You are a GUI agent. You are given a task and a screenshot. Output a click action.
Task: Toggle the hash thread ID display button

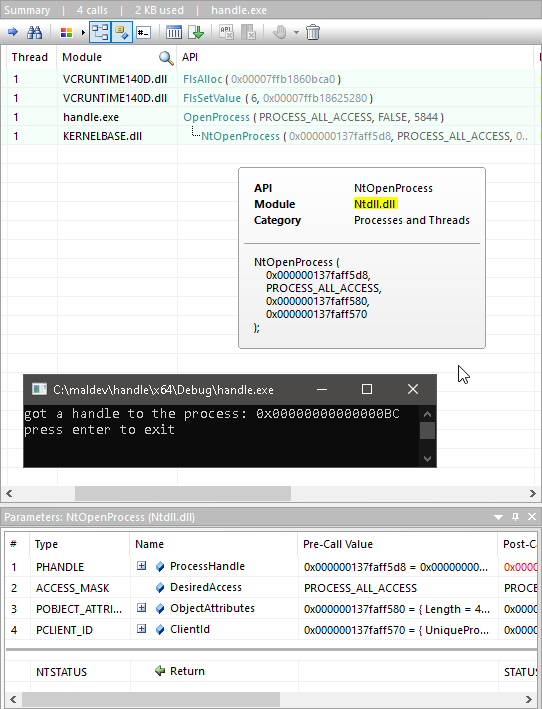coord(144,33)
